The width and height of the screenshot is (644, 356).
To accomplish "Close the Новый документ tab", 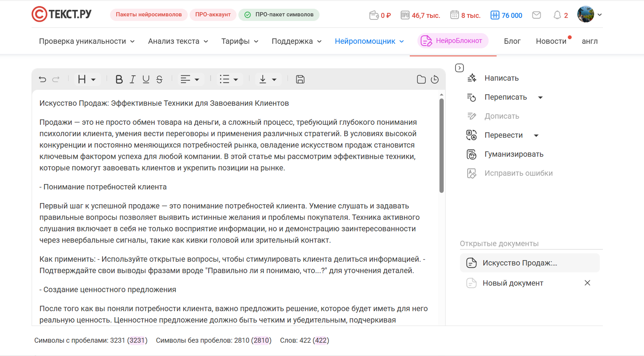I will pos(587,283).
